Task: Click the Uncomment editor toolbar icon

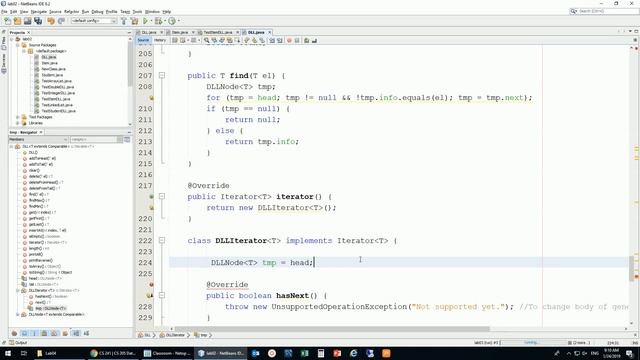Action: [314, 40]
